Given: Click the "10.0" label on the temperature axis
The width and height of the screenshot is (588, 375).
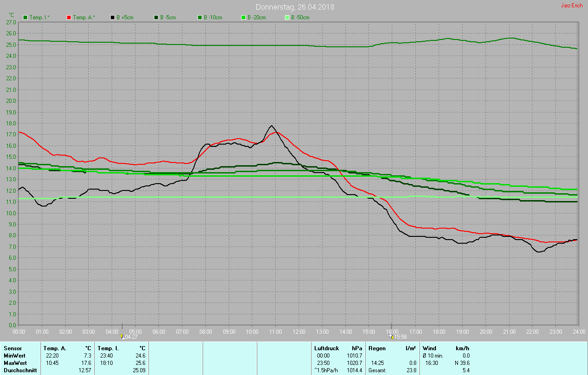Looking at the screenshot, I should (11, 213).
